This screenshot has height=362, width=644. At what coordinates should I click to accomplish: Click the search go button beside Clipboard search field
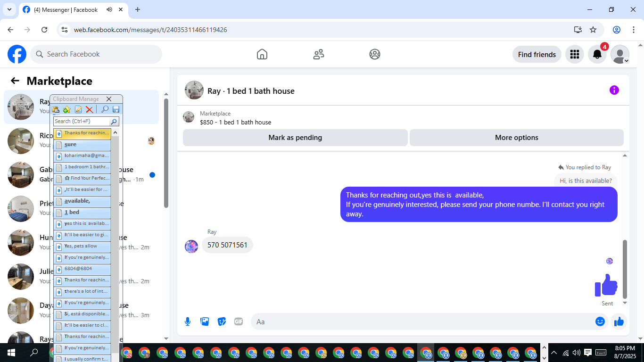click(x=114, y=121)
